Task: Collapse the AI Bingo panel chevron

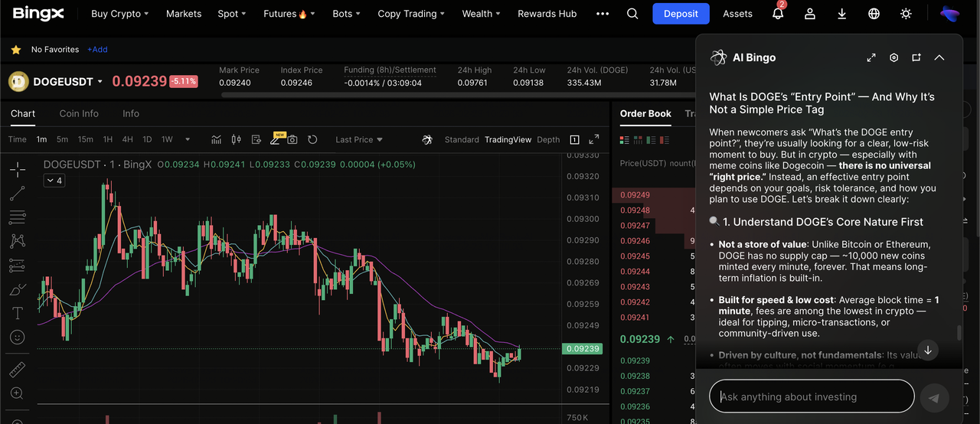Action: pyautogui.click(x=939, y=57)
